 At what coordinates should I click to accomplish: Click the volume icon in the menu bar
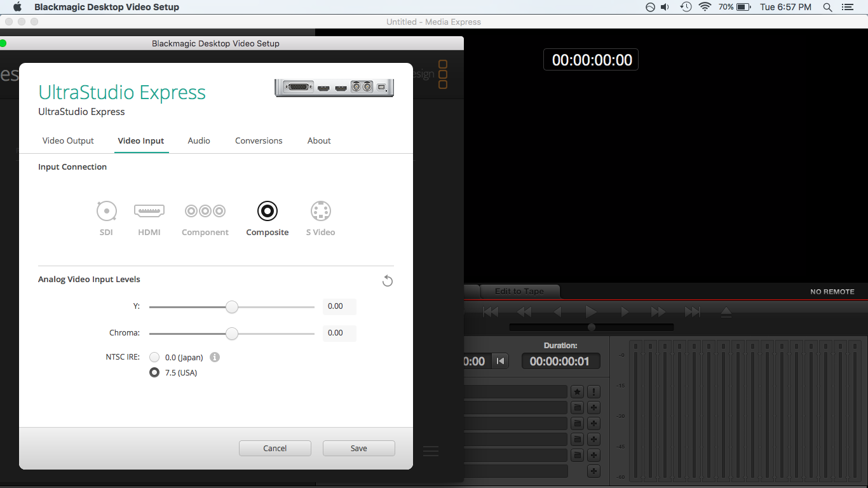[x=665, y=7]
